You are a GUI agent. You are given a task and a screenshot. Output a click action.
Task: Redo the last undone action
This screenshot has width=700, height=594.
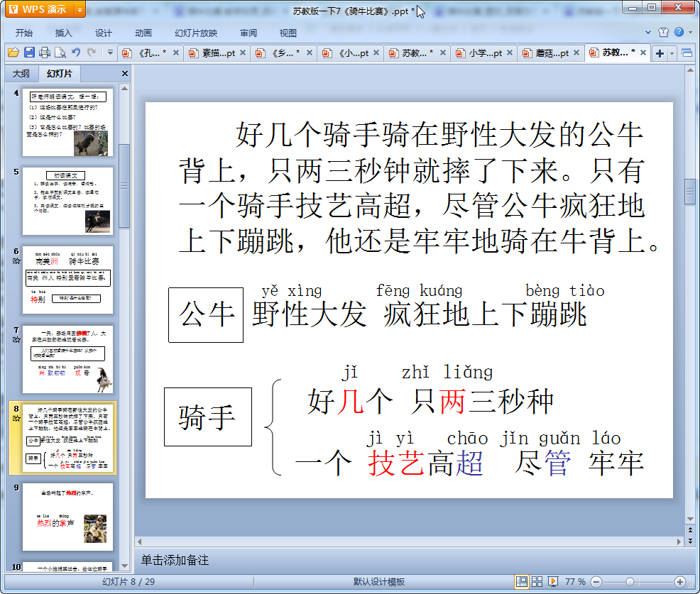tap(92, 53)
